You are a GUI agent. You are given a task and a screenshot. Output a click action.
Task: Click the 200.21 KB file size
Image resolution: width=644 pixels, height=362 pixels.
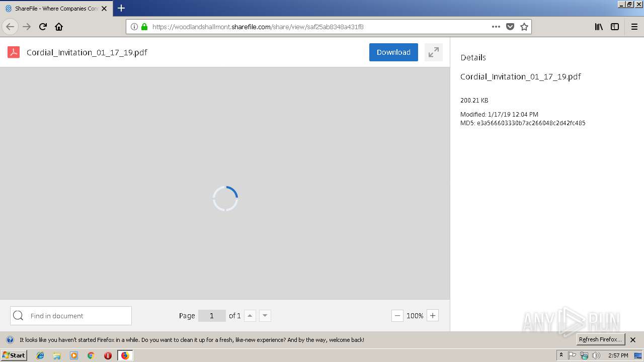[474, 100]
